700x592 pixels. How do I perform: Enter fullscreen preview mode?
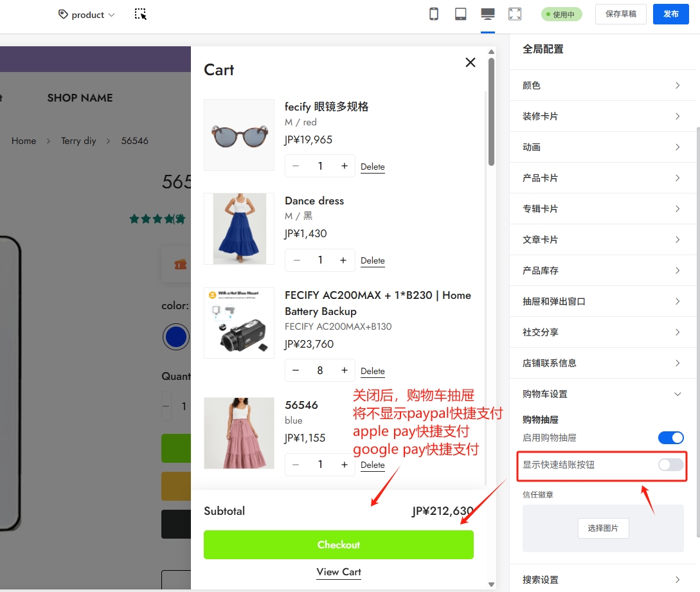(x=515, y=14)
